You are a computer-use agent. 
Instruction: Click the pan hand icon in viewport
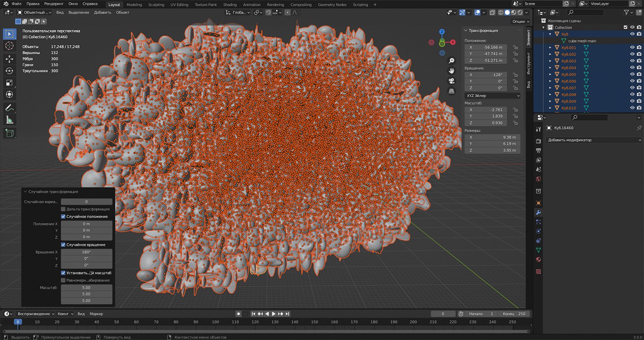pyautogui.click(x=452, y=71)
